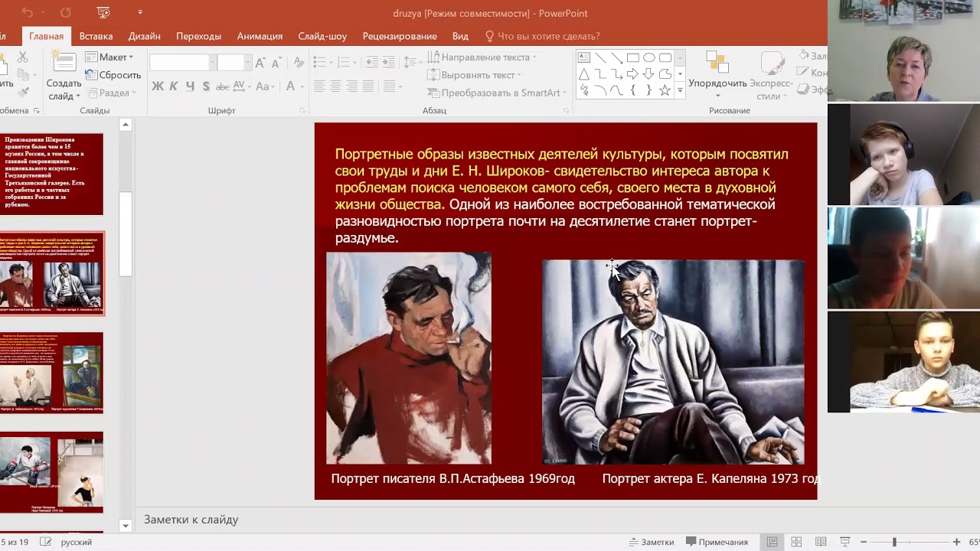Click the Примечания comments button in status bar

(x=717, y=542)
